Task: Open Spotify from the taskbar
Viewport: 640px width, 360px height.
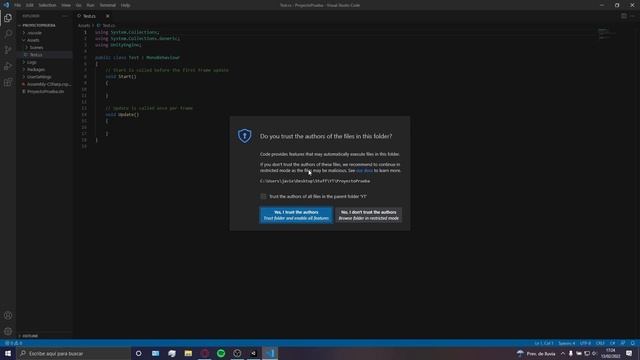Action: tap(221, 353)
